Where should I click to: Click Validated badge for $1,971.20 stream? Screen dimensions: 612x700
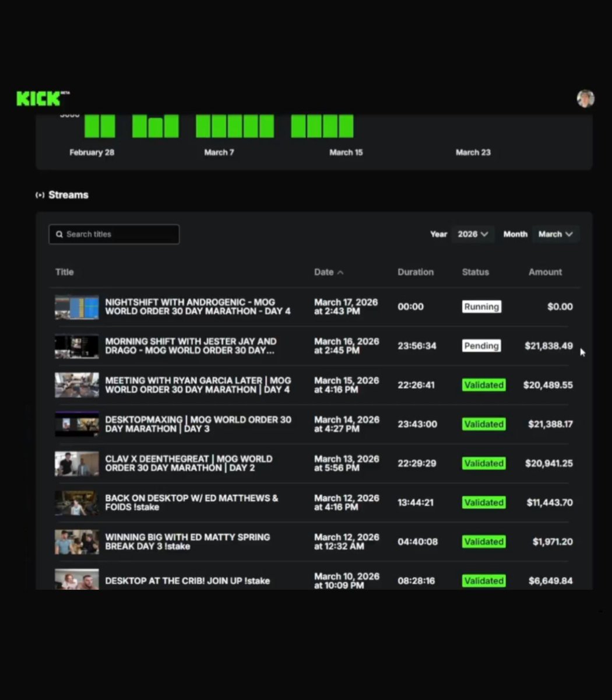[x=484, y=541]
